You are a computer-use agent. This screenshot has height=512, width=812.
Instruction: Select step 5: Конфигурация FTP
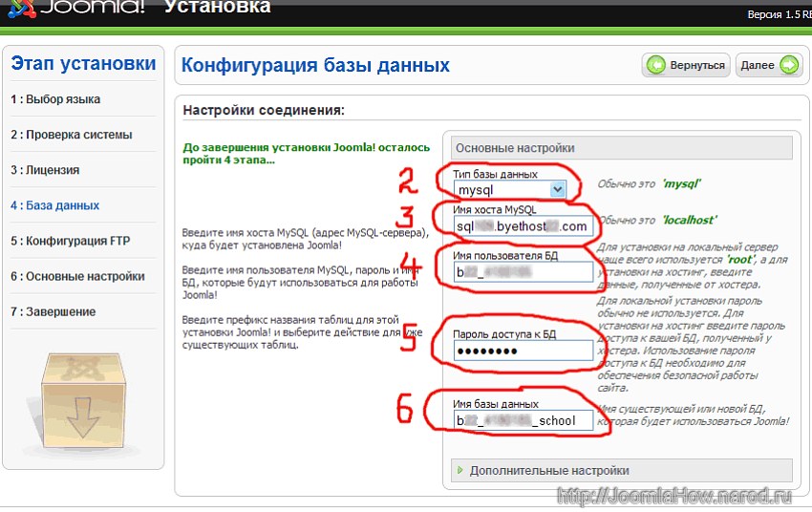click(x=71, y=241)
